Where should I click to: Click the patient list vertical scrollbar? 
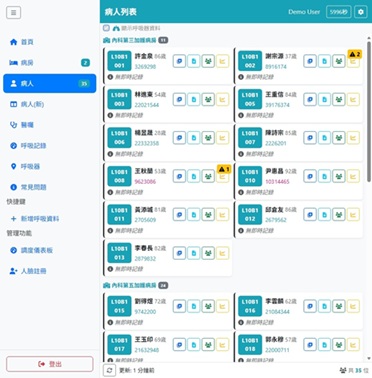point(369,112)
